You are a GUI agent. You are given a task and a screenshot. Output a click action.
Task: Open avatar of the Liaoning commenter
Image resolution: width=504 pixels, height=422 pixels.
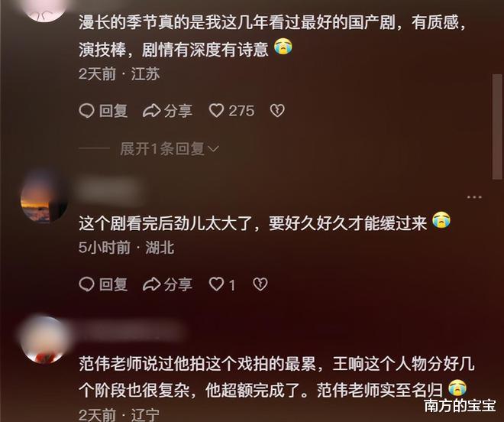pos(44,339)
